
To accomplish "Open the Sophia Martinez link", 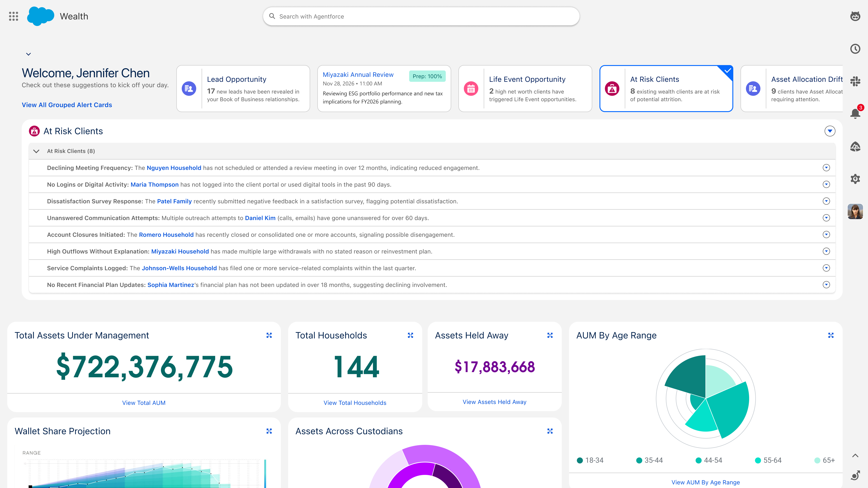I will coord(171,285).
